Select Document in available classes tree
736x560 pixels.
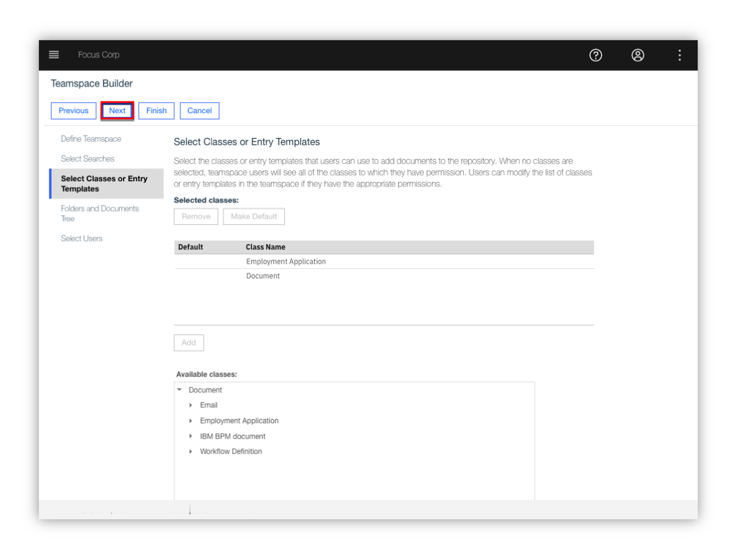(x=206, y=390)
